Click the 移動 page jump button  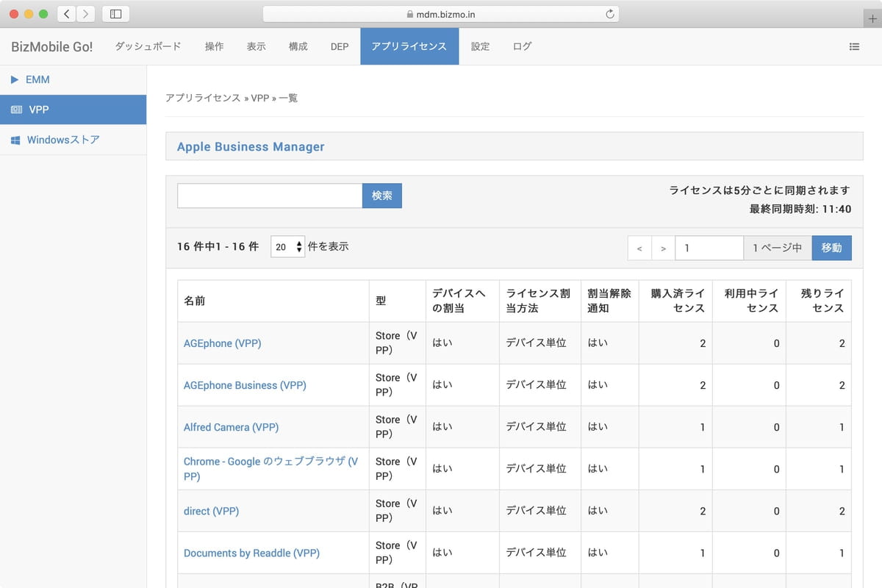pyautogui.click(x=831, y=248)
